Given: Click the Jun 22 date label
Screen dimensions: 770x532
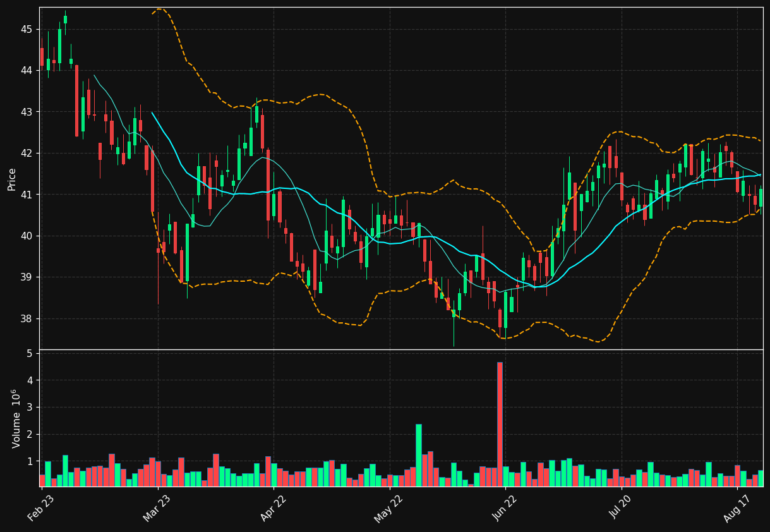Looking at the screenshot, I should 505,509.
